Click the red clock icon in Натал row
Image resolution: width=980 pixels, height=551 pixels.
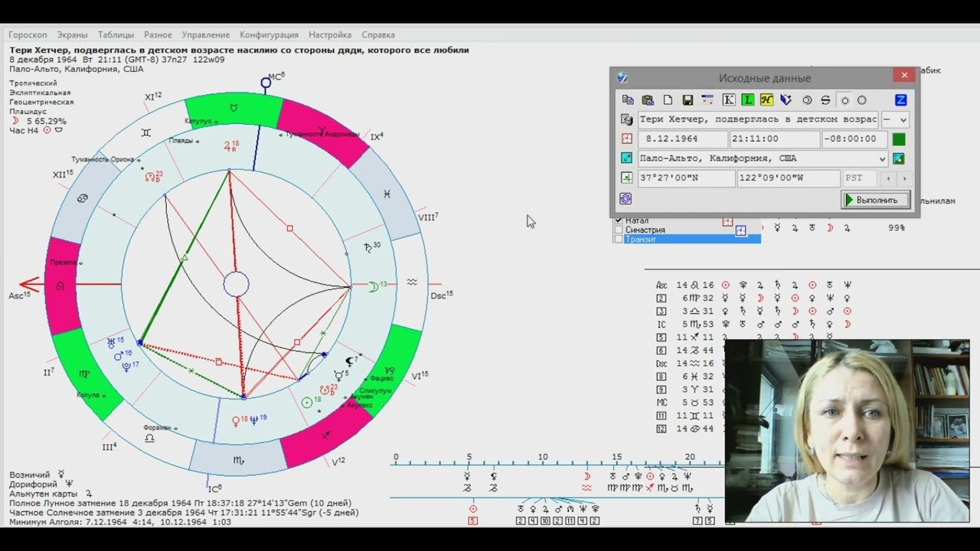[727, 221]
